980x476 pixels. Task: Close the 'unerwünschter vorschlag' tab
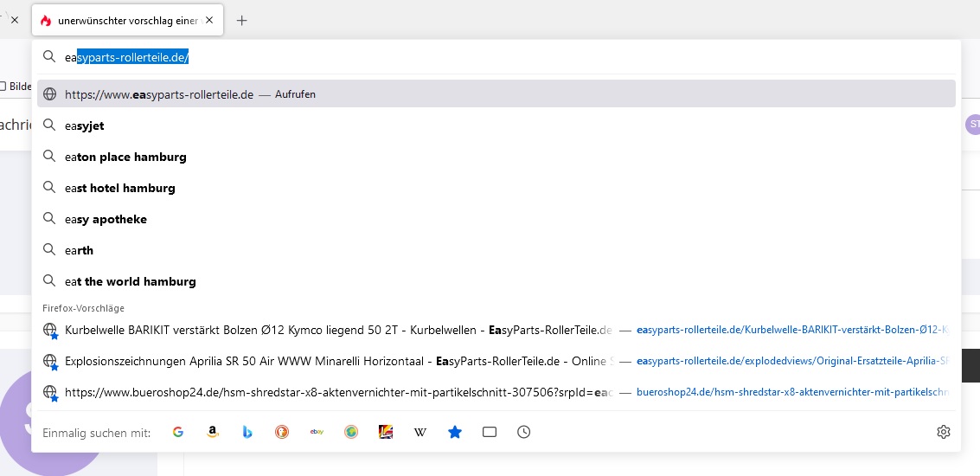pos(209,21)
